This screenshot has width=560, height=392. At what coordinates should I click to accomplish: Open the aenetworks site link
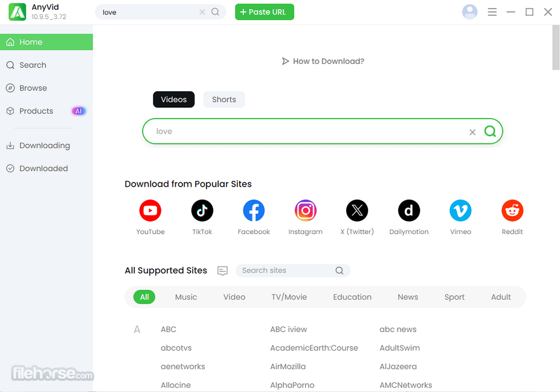pyautogui.click(x=183, y=367)
